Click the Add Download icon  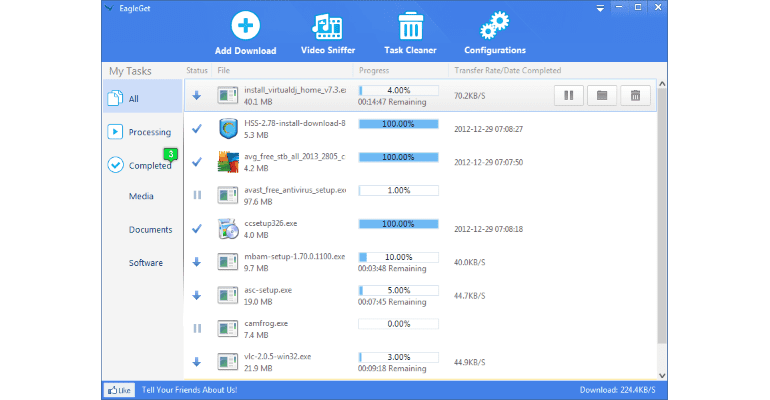tap(245, 26)
